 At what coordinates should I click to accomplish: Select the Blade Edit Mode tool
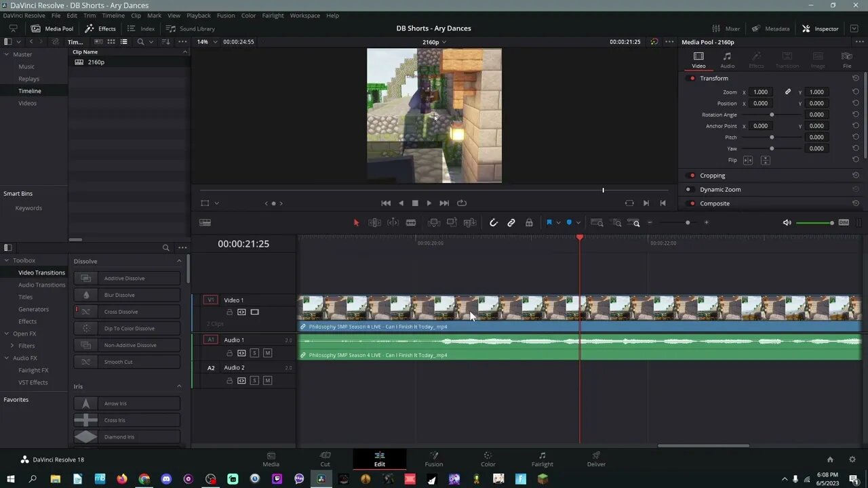pos(411,222)
